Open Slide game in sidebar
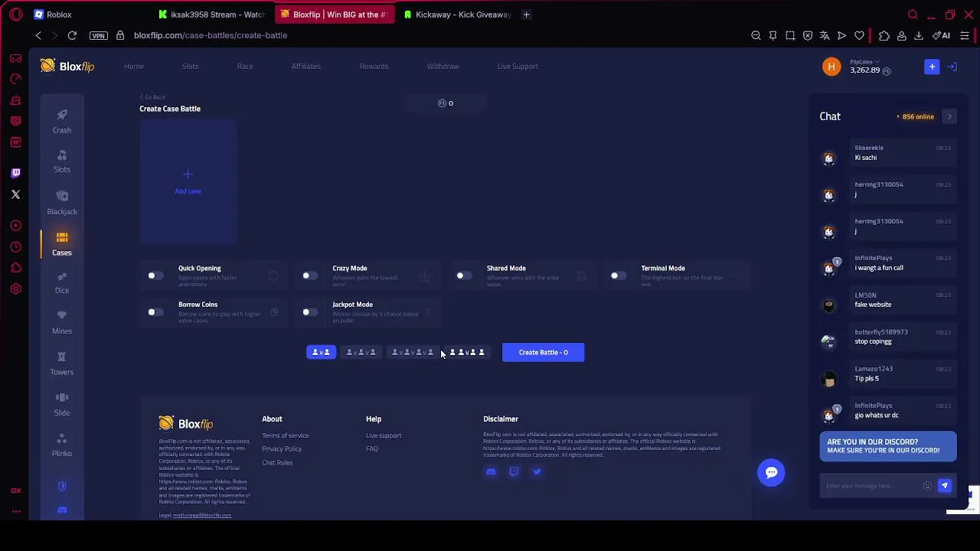The width and height of the screenshot is (980, 551). click(62, 404)
